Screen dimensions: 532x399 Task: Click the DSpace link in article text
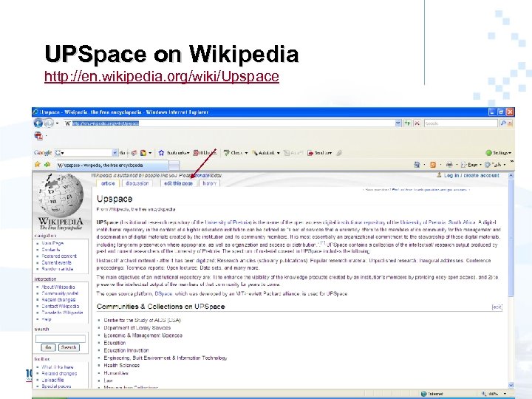pos(163,294)
